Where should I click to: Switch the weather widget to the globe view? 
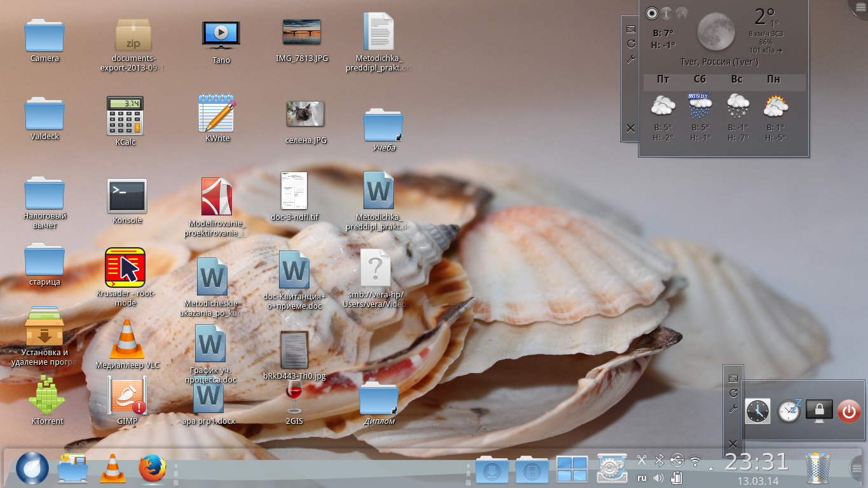pyautogui.click(x=682, y=13)
